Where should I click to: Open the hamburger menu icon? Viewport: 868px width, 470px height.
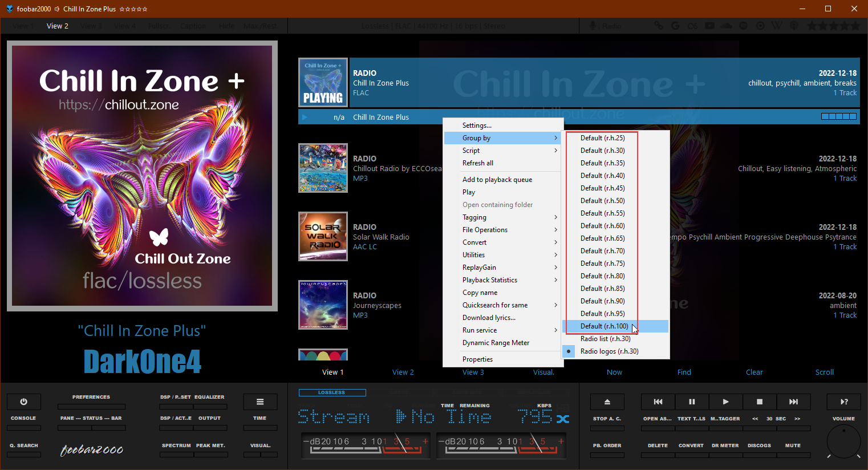tap(260, 402)
